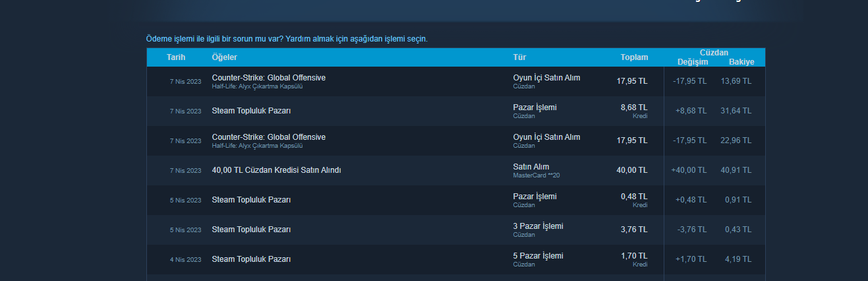
Task: Click the Tür column header
Action: tap(519, 57)
